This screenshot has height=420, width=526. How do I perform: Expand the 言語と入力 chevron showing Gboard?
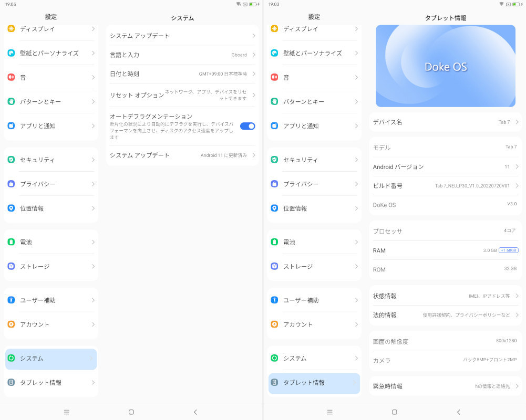tap(253, 55)
